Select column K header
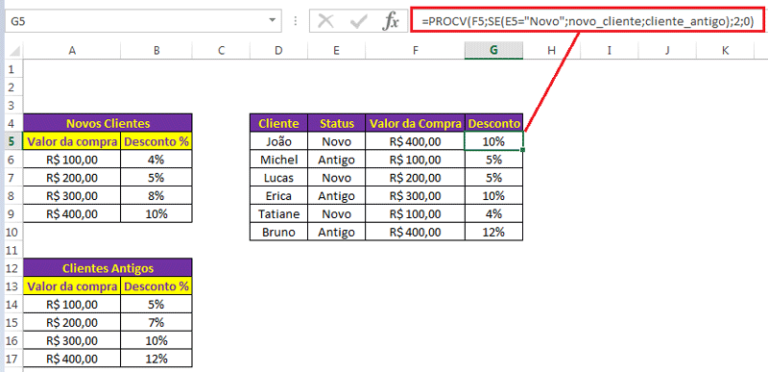This screenshot has height=372, width=768. coord(725,50)
